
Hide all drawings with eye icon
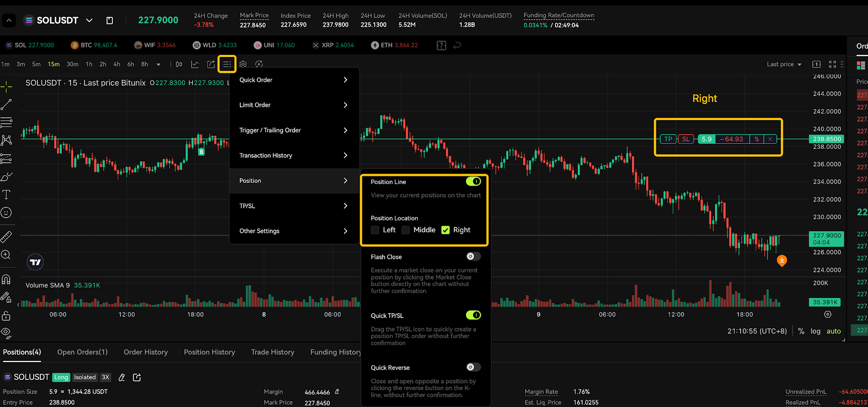point(6,332)
